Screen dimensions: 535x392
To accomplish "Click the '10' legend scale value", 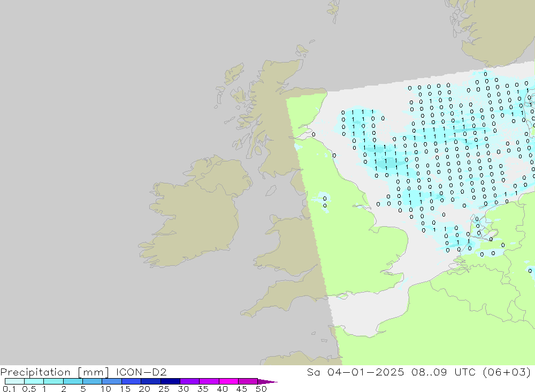I will click(105, 389).
